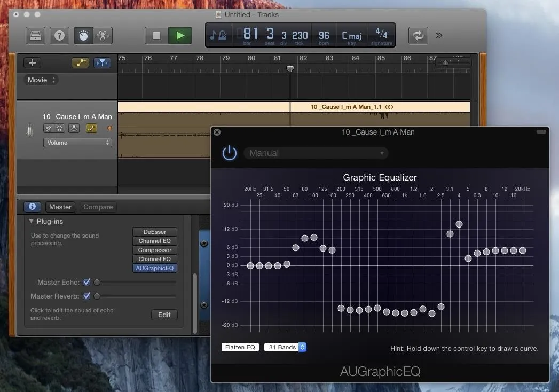This screenshot has width=559, height=392.
Task: Open the Movie track pop-up menu
Action: click(41, 80)
